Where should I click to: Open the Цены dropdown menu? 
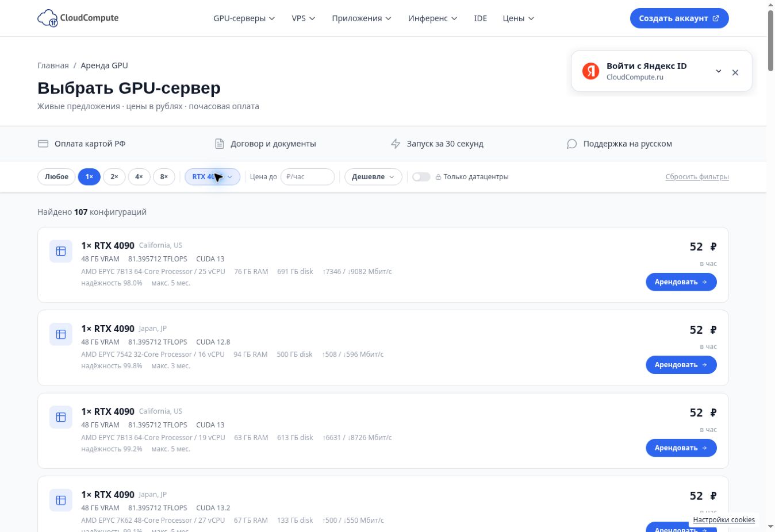tap(518, 18)
